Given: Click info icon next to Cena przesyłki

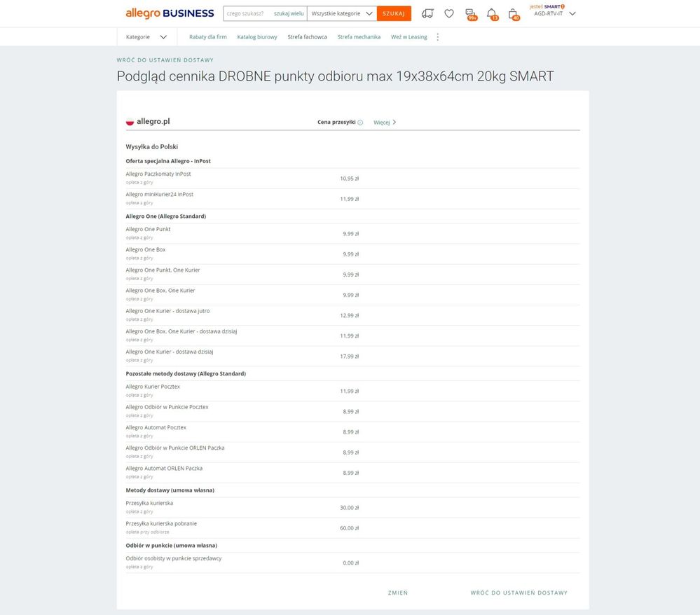Looking at the screenshot, I should [x=360, y=123].
